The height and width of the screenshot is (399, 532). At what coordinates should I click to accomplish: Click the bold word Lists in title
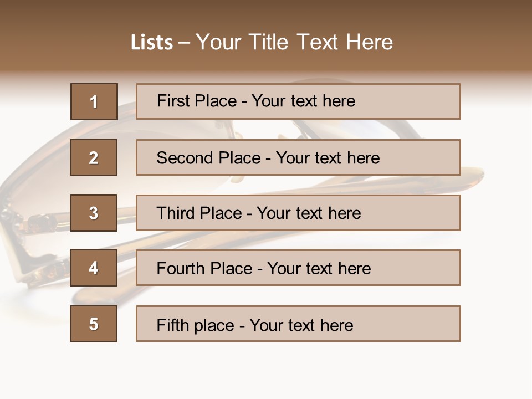pos(152,43)
